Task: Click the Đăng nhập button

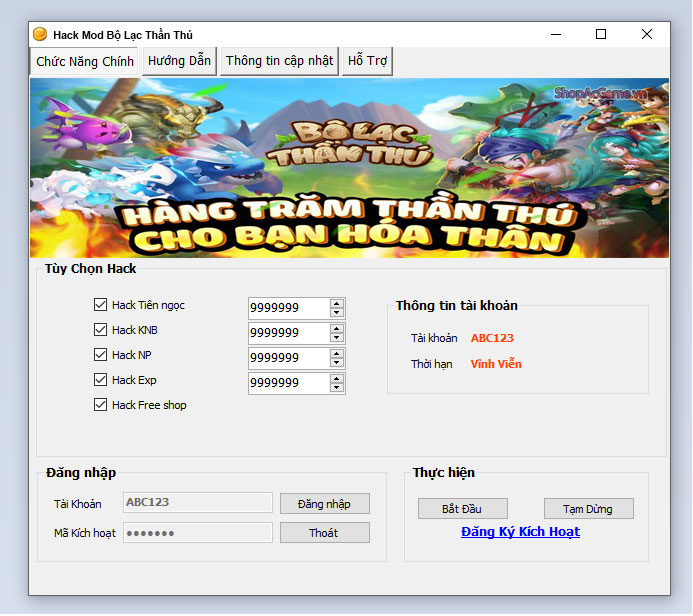Action: tap(324, 504)
